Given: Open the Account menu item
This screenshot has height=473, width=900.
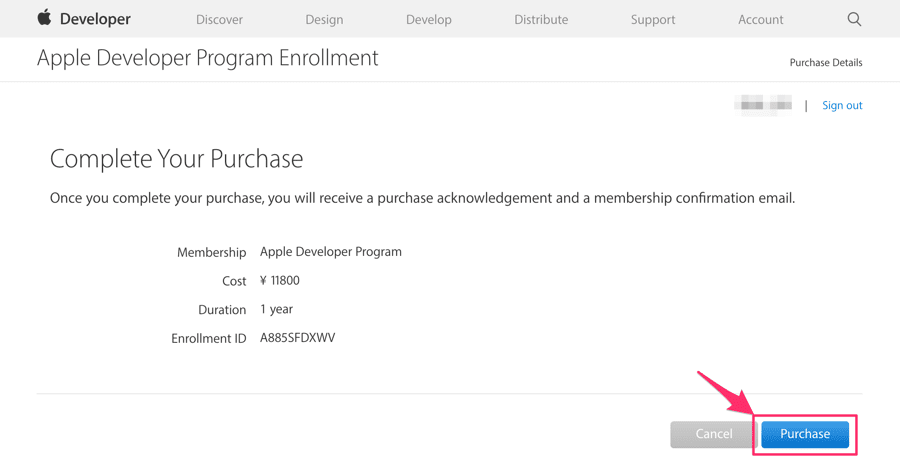Looking at the screenshot, I should [760, 19].
